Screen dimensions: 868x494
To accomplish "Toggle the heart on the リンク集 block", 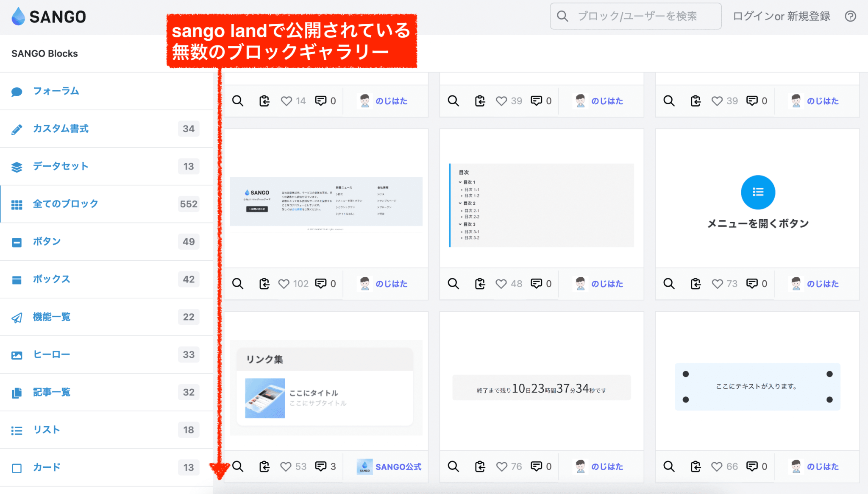I will (285, 466).
